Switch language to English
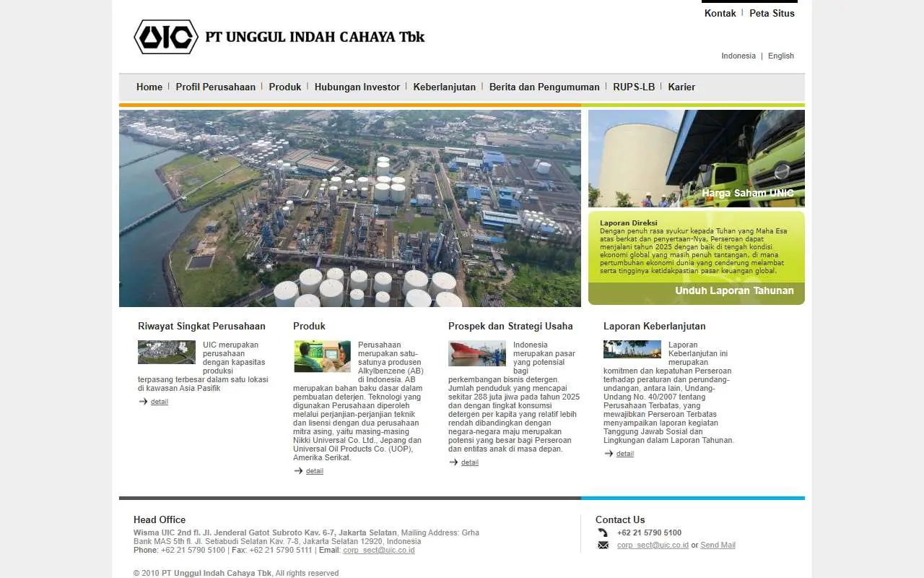This screenshot has height=578, width=924. [x=781, y=56]
